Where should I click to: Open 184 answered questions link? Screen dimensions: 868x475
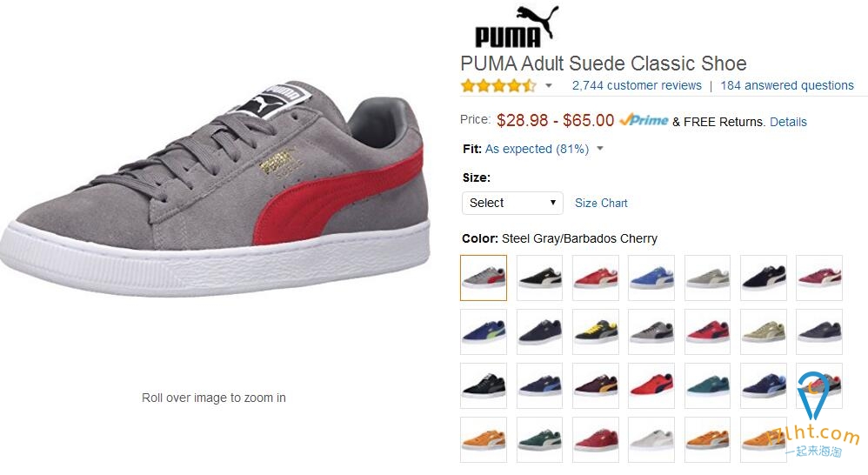pyautogui.click(x=786, y=86)
